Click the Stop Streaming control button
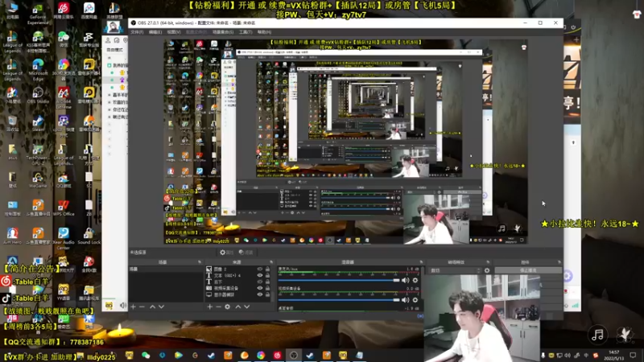 (x=528, y=270)
